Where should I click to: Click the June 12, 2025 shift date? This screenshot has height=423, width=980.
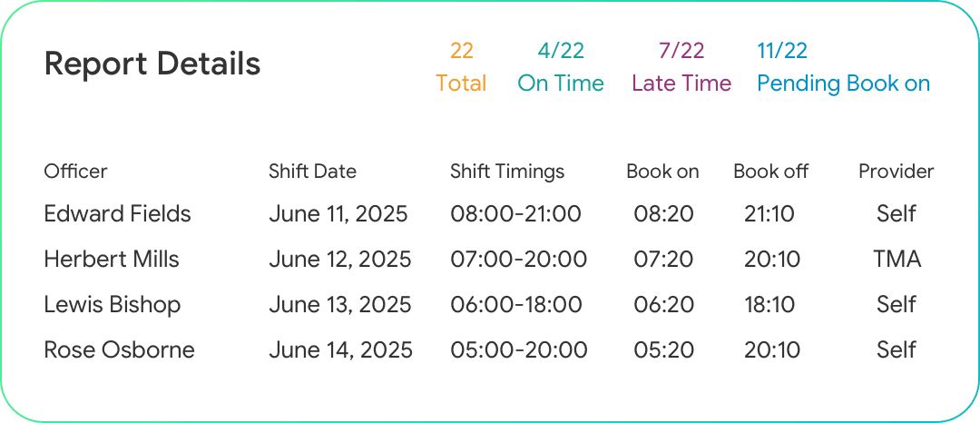click(x=339, y=260)
